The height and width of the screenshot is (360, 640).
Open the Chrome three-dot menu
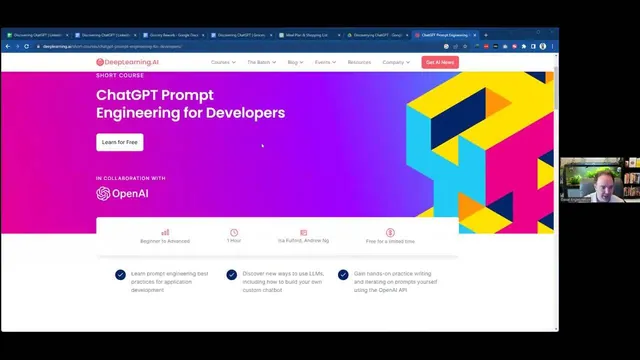[x=552, y=47]
